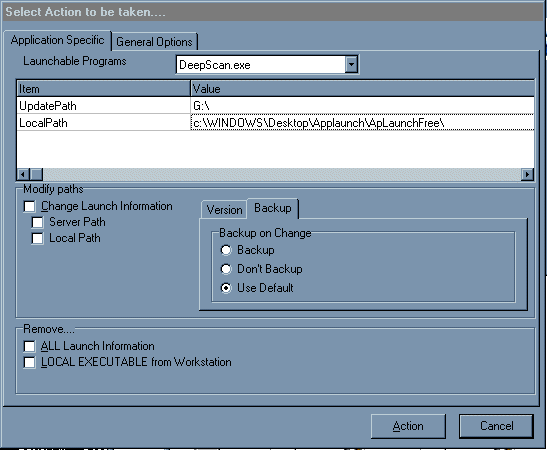The width and height of the screenshot is (547, 450).
Task: Click the list's left scroll arrow
Action: point(23,174)
